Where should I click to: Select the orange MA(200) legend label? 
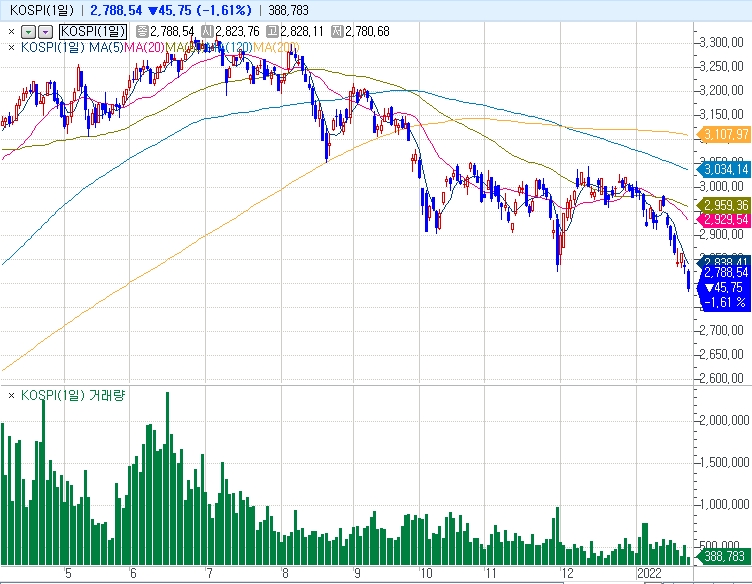coord(276,47)
